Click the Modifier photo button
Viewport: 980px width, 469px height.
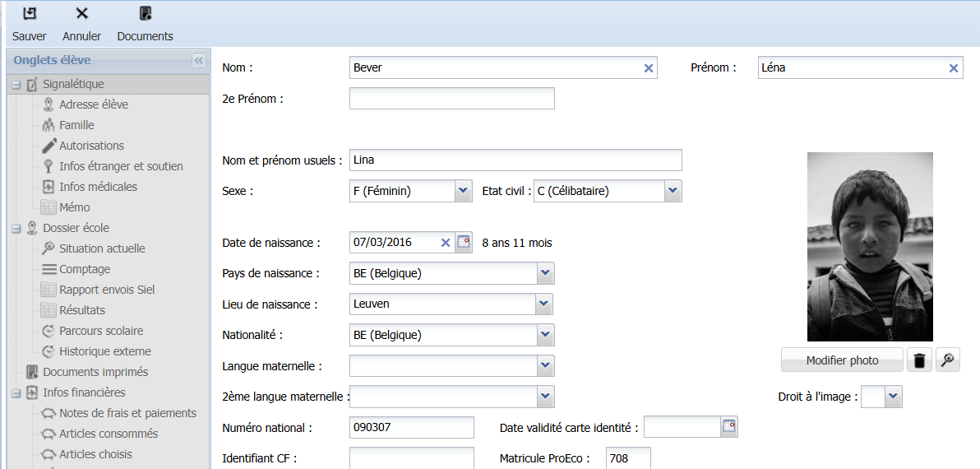click(x=842, y=360)
